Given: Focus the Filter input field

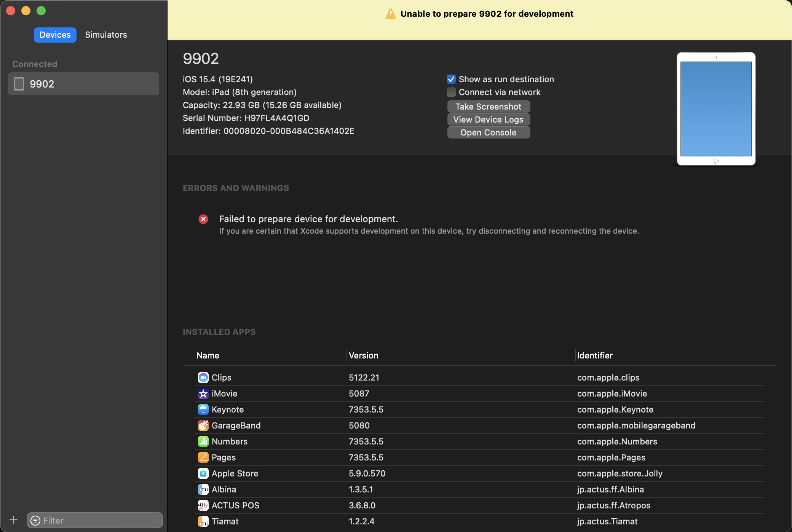Looking at the screenshot, I should point(95,521).
